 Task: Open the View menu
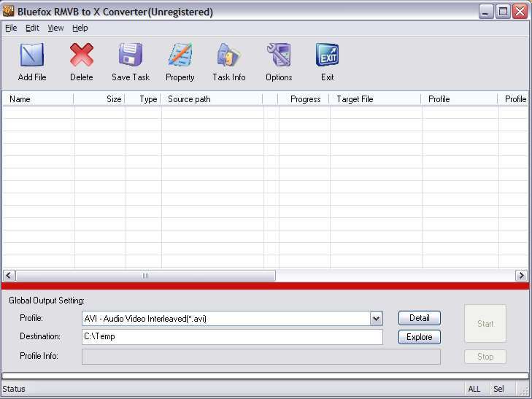[x=55, y=28]
